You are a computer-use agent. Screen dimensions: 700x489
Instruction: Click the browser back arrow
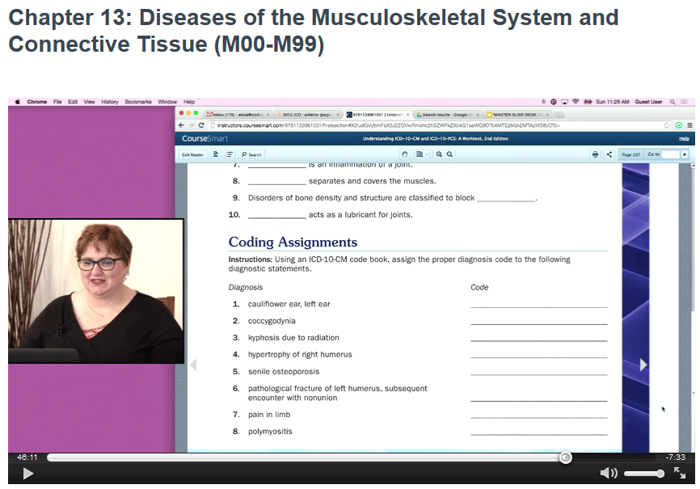pyautogui.click(x=181, y=125)
